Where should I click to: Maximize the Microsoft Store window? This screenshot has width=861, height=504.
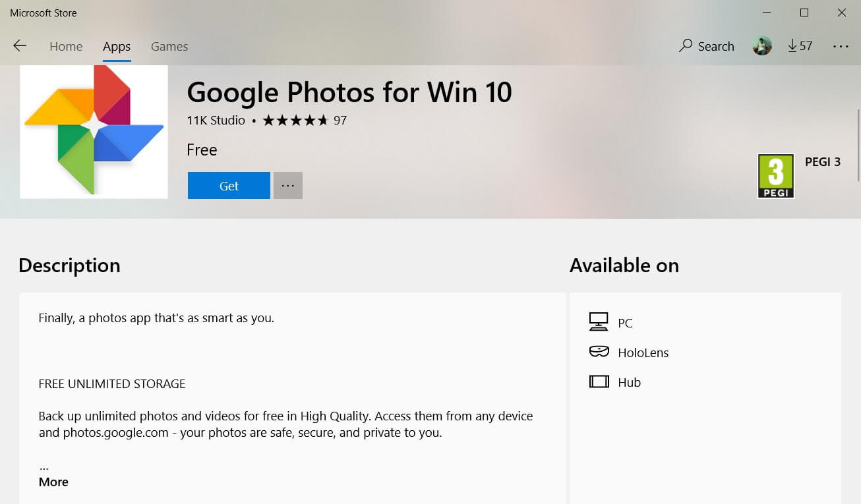click(x=804, y=13)
